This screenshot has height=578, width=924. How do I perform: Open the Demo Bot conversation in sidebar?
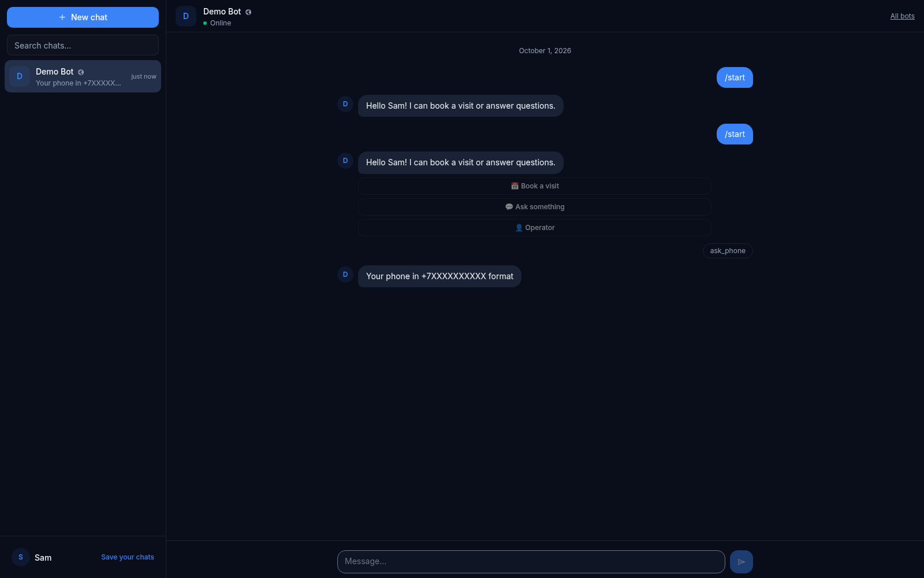[x=83, y=76]
